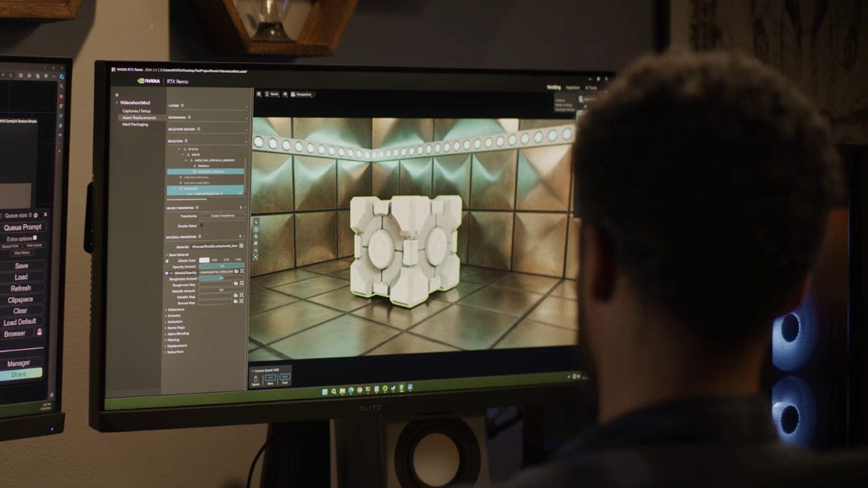Viewport: 868px width, 488px height.
Task: Toggle the override dot beside Albedo/Opacity
Action: [x=166, y=273]
